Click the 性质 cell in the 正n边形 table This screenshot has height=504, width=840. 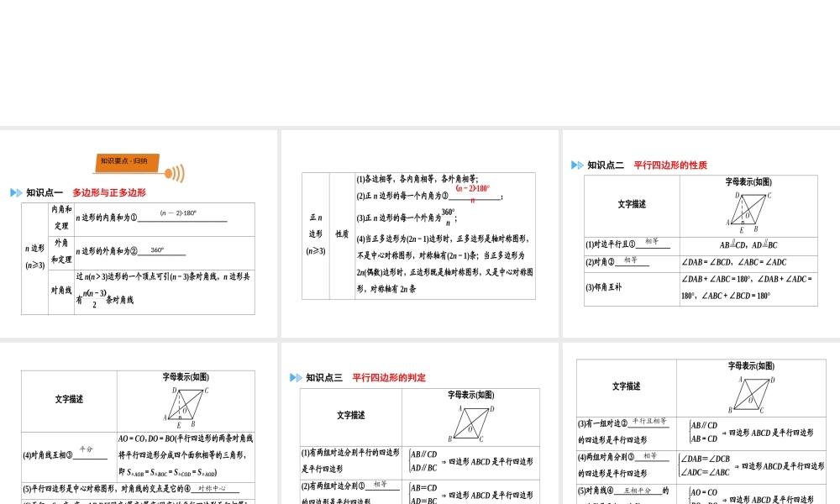point(342,234)
